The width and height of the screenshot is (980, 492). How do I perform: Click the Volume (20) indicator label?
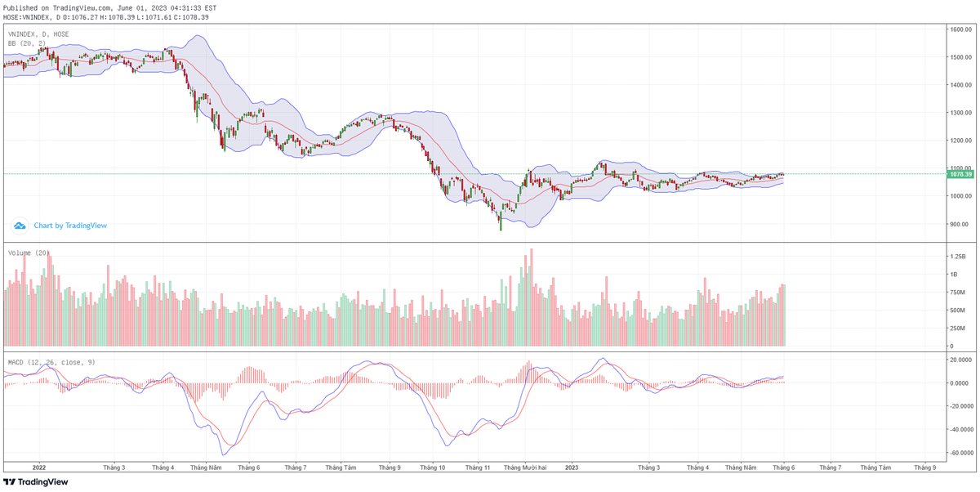31,253
